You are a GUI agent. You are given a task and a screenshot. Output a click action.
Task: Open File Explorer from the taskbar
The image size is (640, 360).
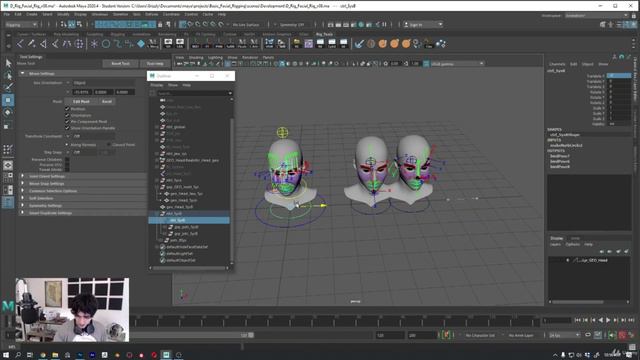click(x=55, y=355)
